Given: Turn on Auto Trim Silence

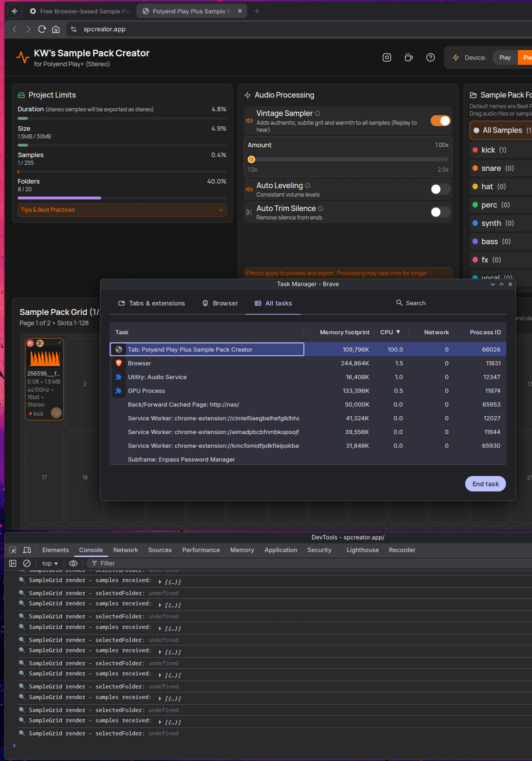Looking at the screenshot, I should (440, 212).
